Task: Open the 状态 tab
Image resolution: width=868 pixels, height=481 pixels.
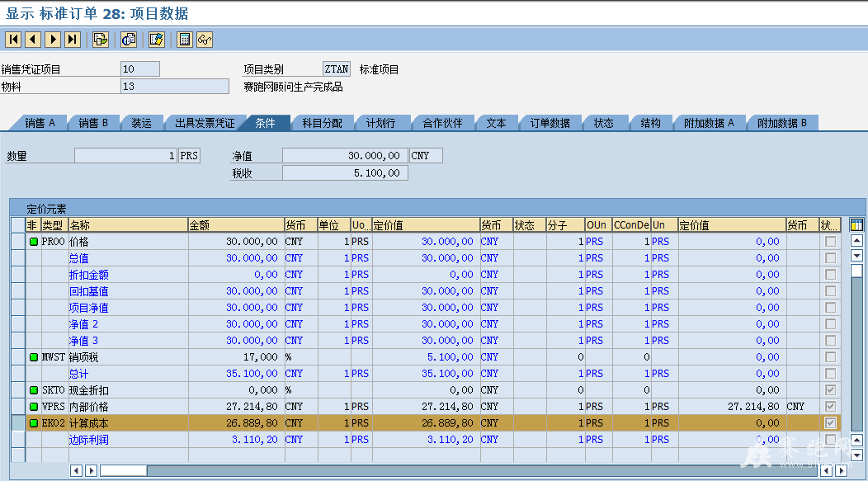Action: 604,123
